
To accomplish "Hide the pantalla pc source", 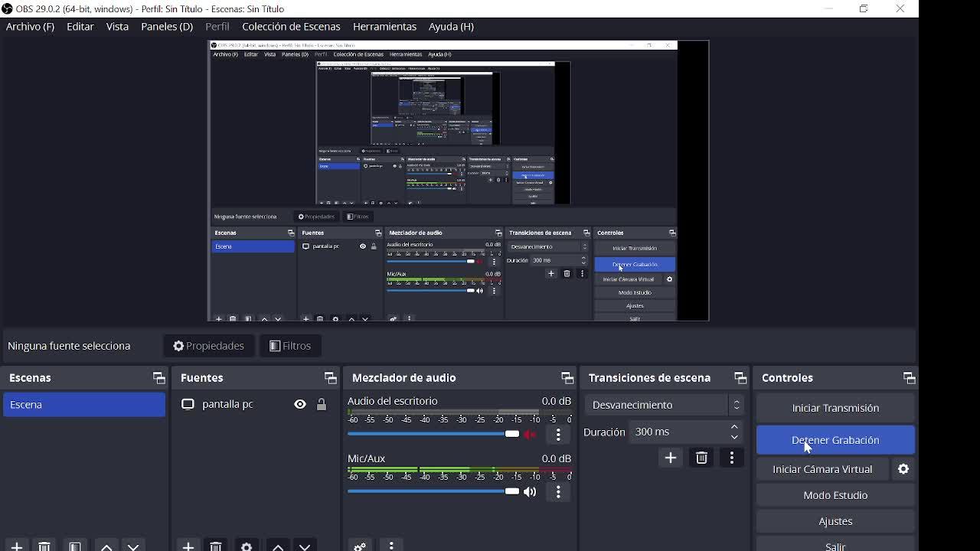I will (300, 404).
